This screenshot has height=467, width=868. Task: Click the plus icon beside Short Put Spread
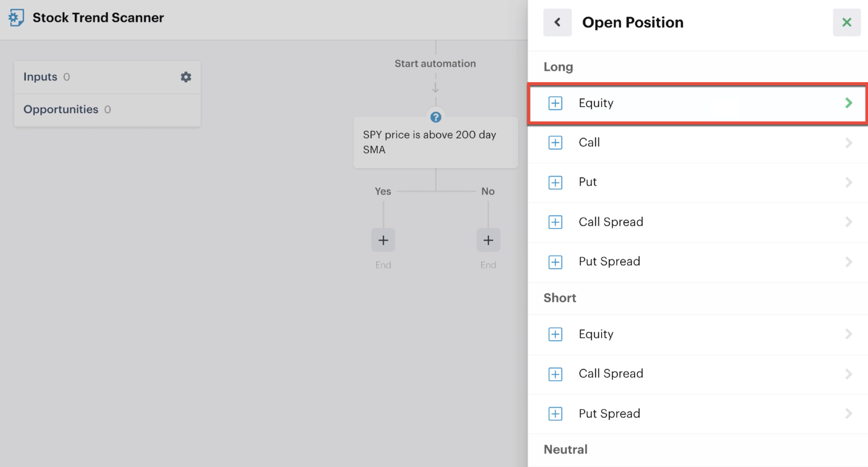[x=555, y=414]
